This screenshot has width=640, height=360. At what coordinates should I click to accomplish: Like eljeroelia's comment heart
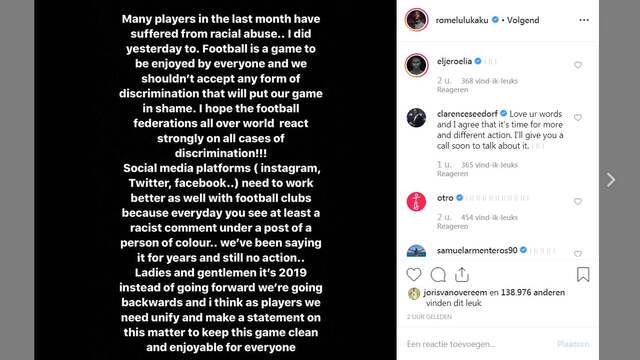[578, 65]
